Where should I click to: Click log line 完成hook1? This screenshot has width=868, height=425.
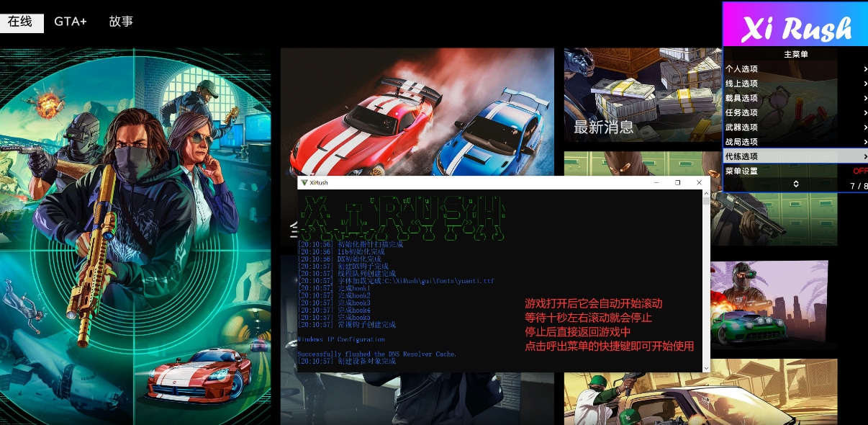click(x=334, y=288)
